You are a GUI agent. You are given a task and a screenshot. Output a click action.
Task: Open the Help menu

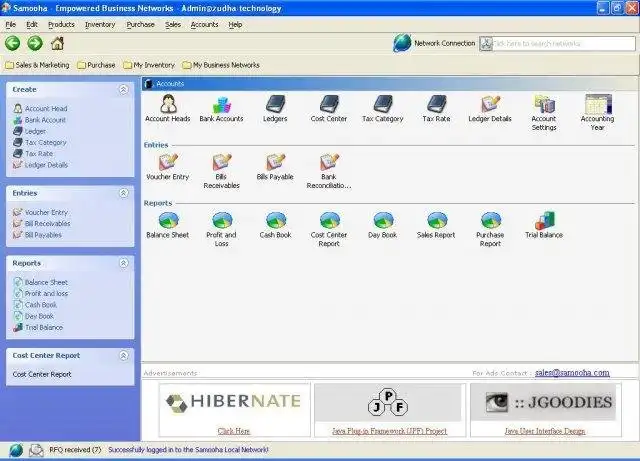pyautogui.click(x=235, y=24)
